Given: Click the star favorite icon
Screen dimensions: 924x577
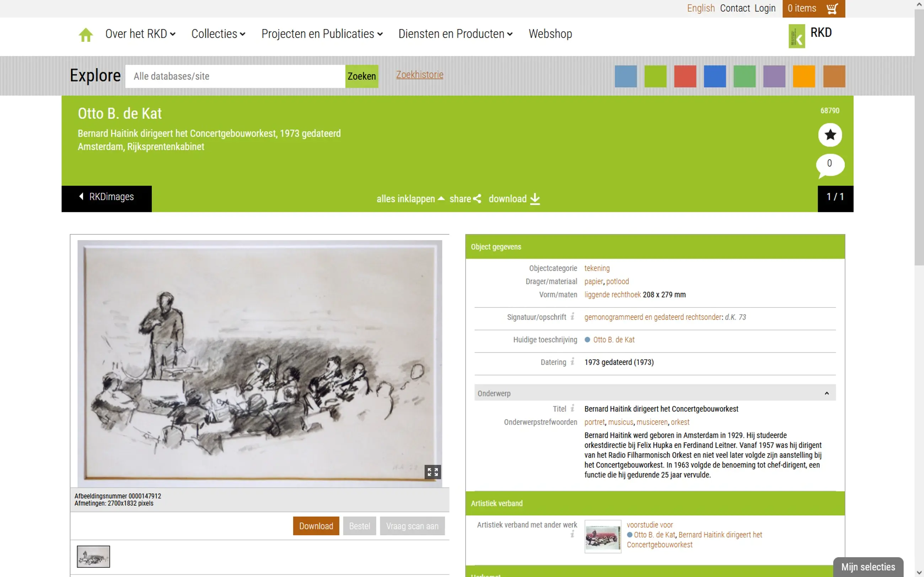Looking at the screenshot, I should point(830,135).
